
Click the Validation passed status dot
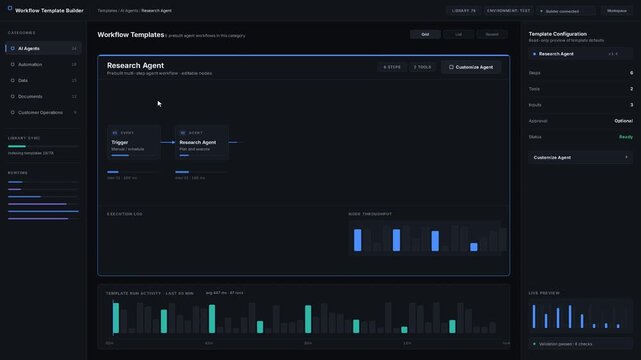pyautogui.click(x=534, y=344)
